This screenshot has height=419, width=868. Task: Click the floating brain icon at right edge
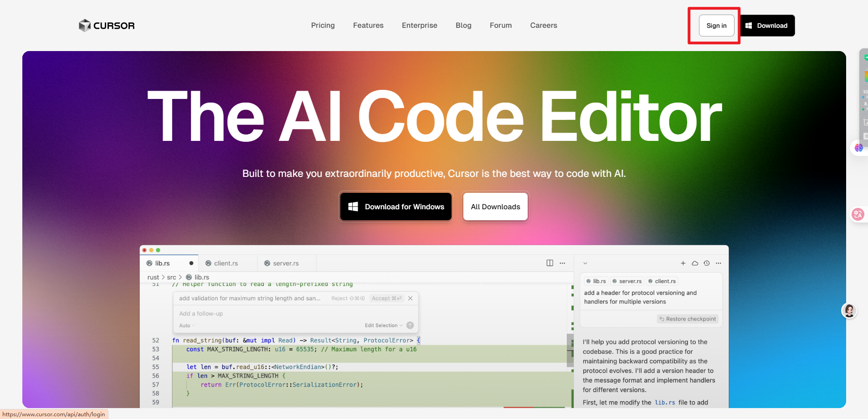tap(859, 148)
